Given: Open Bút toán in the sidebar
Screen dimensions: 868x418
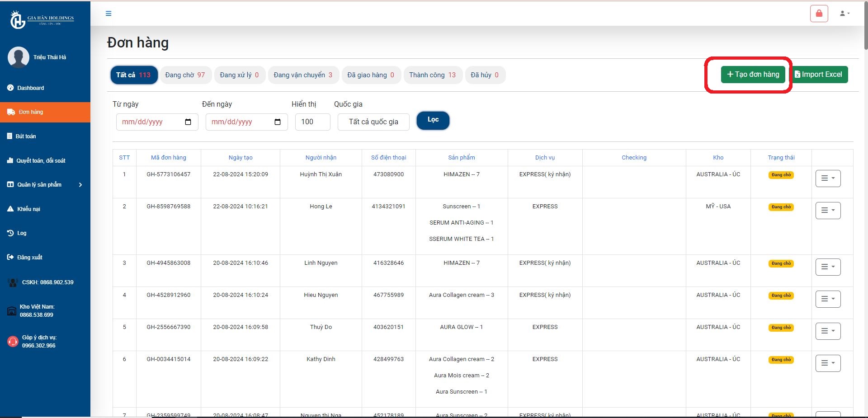Looking at the screenshot, I should [x=25, y=136].
